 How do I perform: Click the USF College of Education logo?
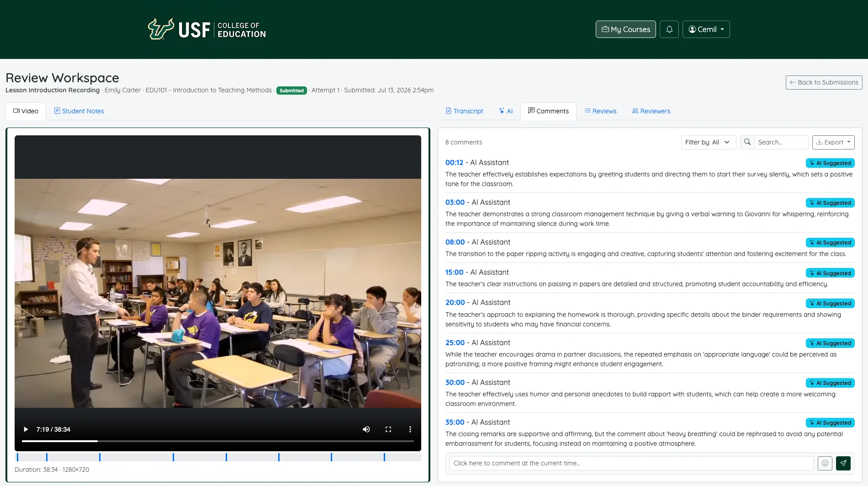206,29
